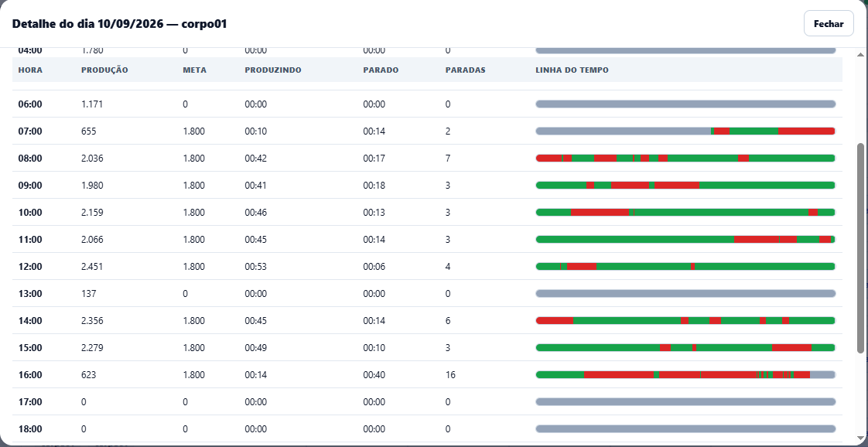The height and width of the screenshot is (447, 868).
Task: Click the 11:00 timeline bar
Action: pos(685,240)
